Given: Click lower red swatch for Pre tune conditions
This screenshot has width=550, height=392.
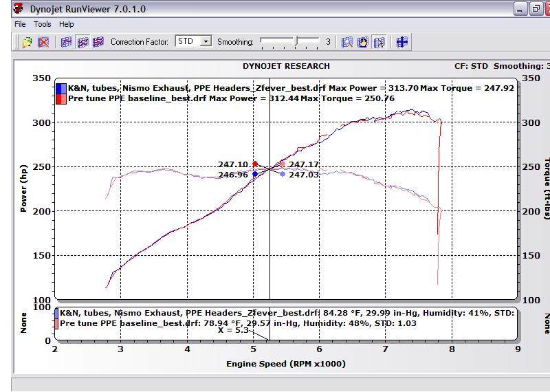Looking at the screenshot, I should 56,323.
